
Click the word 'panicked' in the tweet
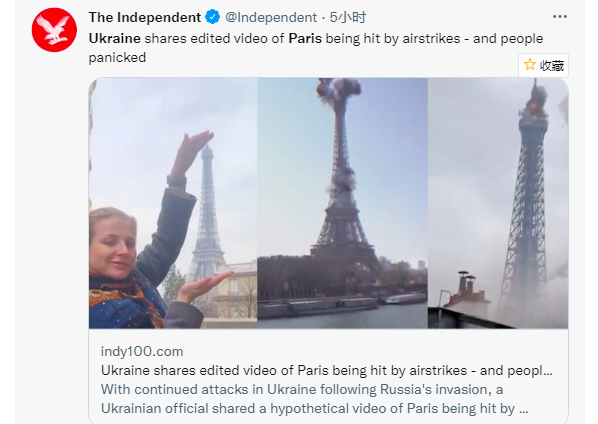(x=117, y=58)
